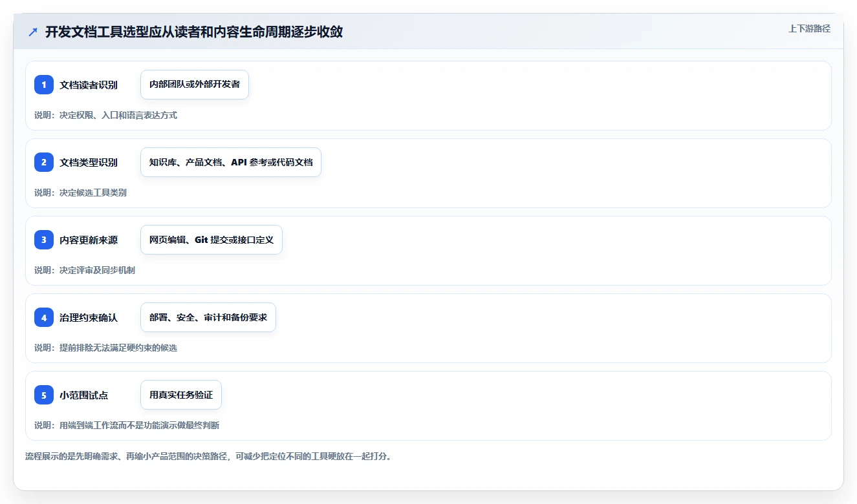The height and width of the screenshot is (504, 857).
Task: Click step number 1 badge for 文档读者识别
Action: pyautogui.click(x=44, y=85)
